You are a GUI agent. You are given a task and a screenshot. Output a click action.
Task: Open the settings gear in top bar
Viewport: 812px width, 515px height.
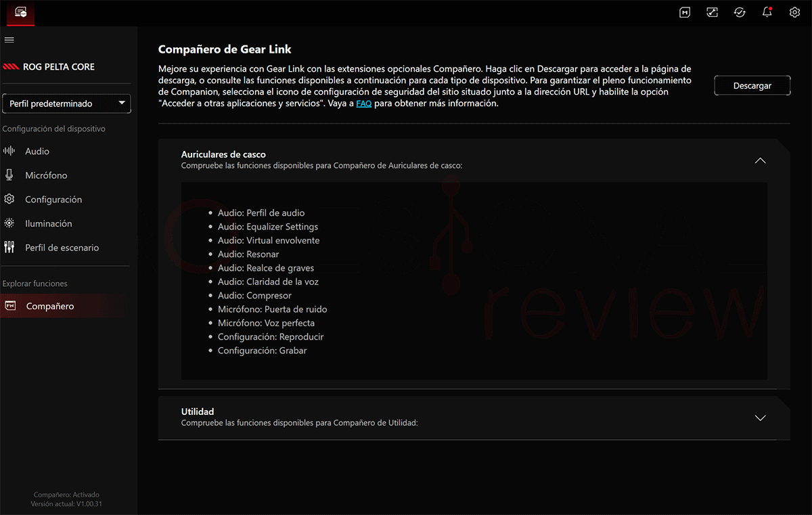tap(794, 12)
